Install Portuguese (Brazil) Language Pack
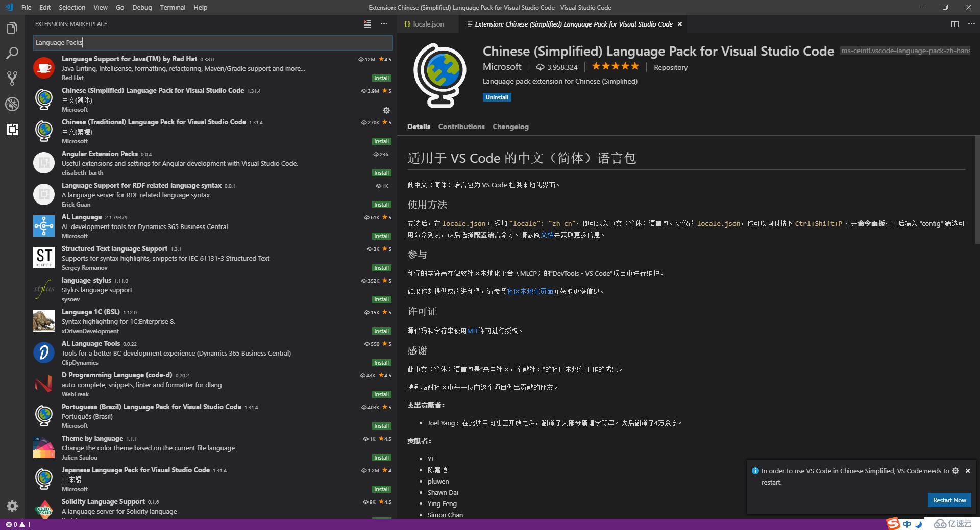The image size is (980, 530). pos(381,426)
